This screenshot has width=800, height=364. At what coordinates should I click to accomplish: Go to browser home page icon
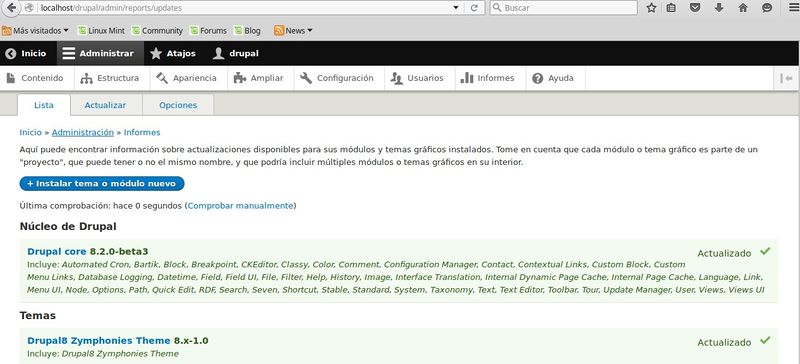(x=743, y=8)
